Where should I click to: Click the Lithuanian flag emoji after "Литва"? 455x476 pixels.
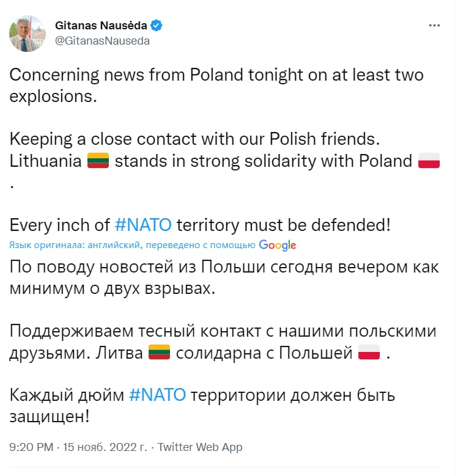pos(159,353)
